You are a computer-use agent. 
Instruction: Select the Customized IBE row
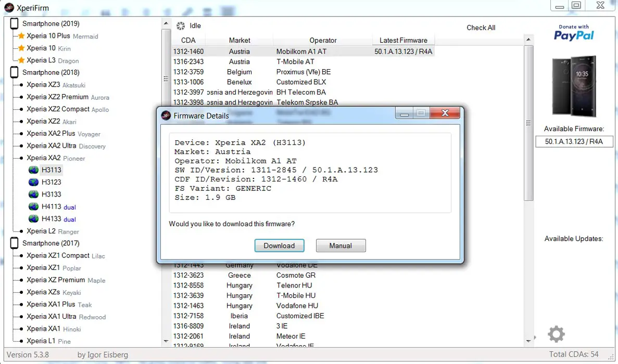[303, 316]
